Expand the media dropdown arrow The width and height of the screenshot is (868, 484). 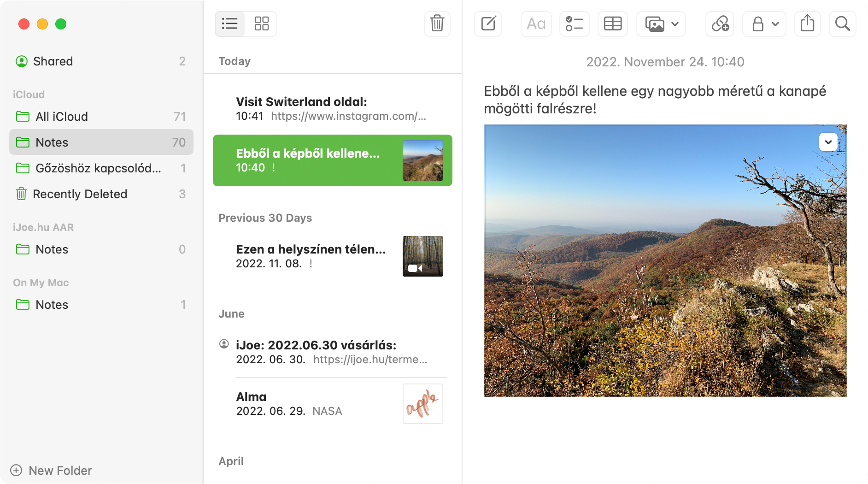[675, 24]
